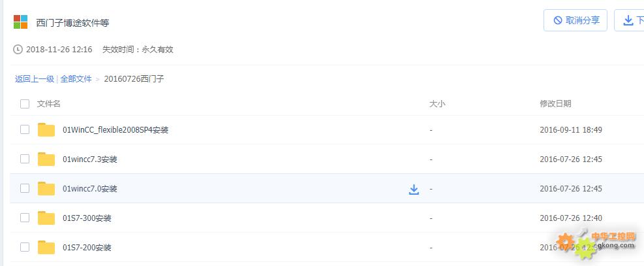The image size is (644, 266).
Task: Check the box for 01WinCC_flexible2008SP4安装
Action: [x=25, y=130]
